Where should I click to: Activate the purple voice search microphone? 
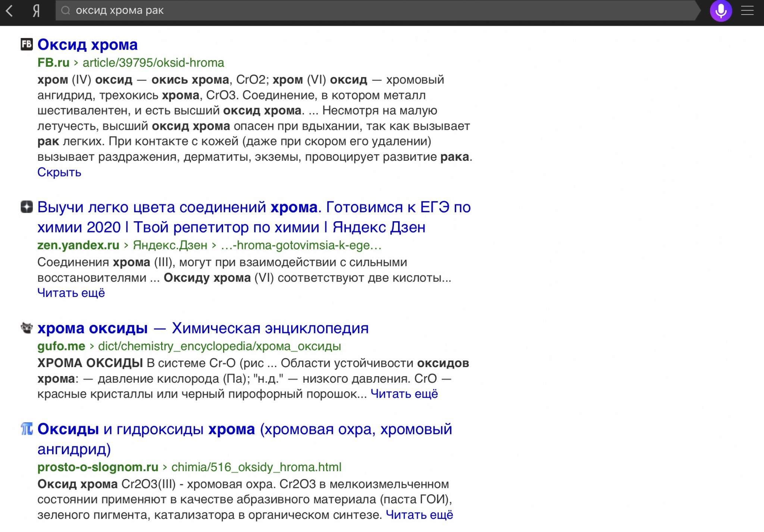(720, 11)
